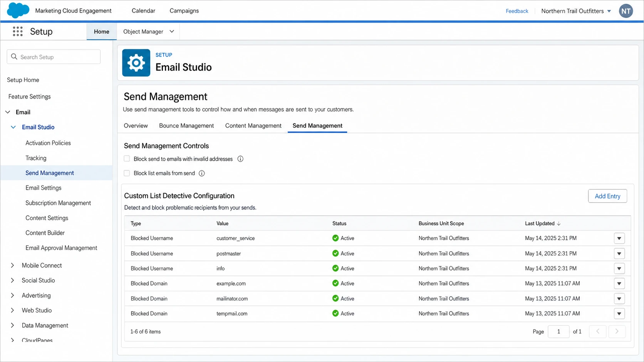Expand the Mobile Connect section

[x=12, y=265]
